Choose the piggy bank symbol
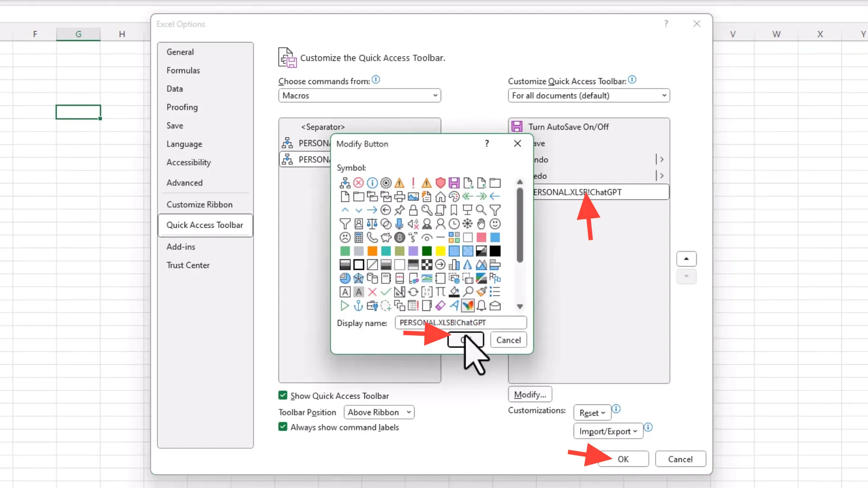868x488 pixels. (386, 237)
